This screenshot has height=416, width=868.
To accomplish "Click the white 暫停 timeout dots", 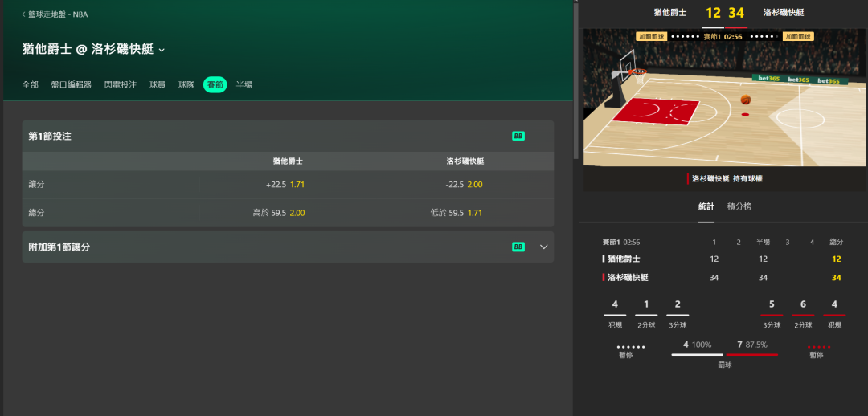I will [x=631, y=348].
